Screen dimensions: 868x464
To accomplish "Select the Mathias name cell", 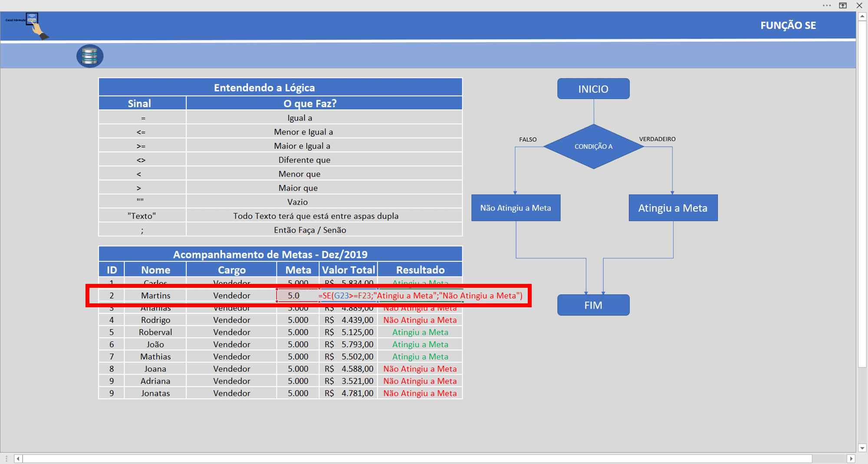I will coord(155,356).
